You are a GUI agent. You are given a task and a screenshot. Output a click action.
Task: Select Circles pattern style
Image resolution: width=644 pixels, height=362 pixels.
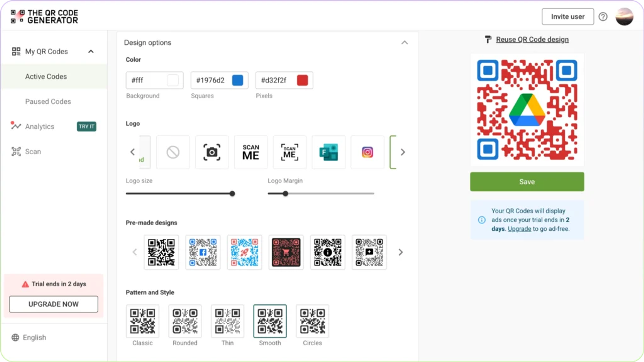tap(312, 321)
